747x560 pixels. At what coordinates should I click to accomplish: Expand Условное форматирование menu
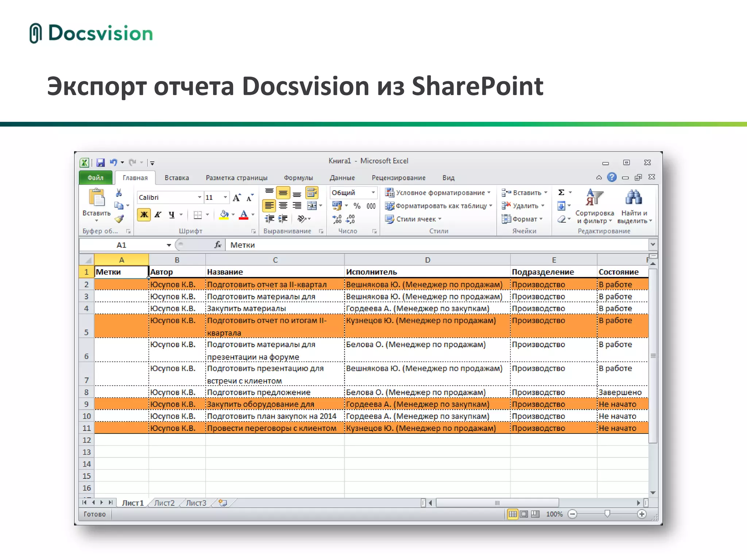pyautogui.click(x=438, y=192)
